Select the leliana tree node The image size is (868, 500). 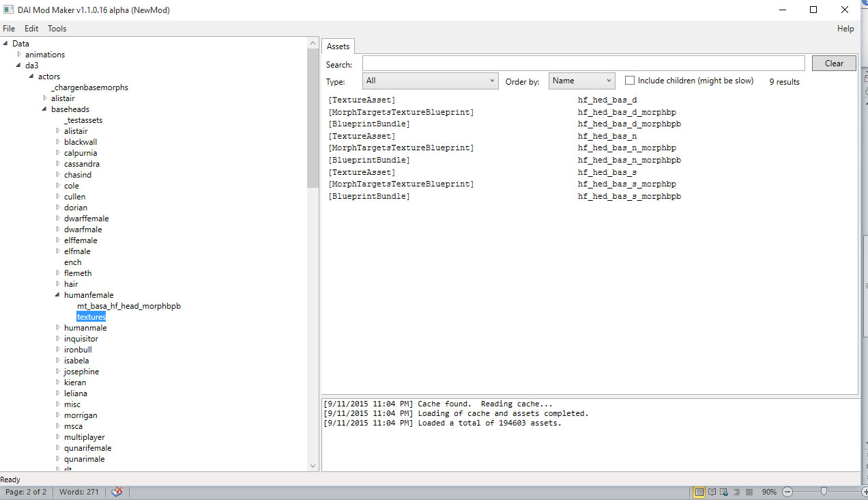(x=76, y=393)
